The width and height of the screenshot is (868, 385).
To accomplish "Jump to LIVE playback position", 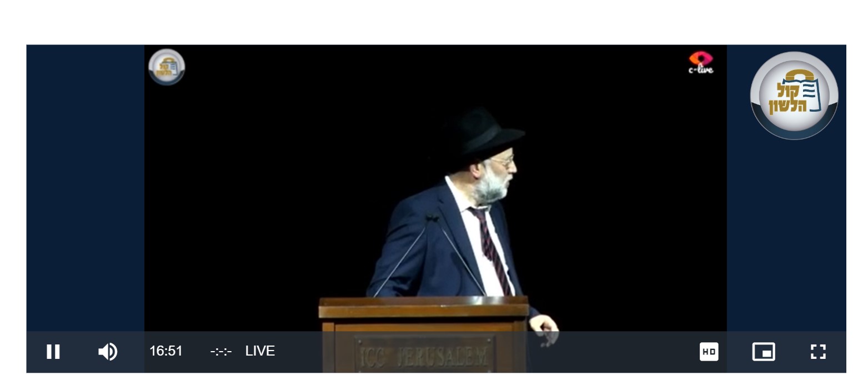I will click(260, 351).
